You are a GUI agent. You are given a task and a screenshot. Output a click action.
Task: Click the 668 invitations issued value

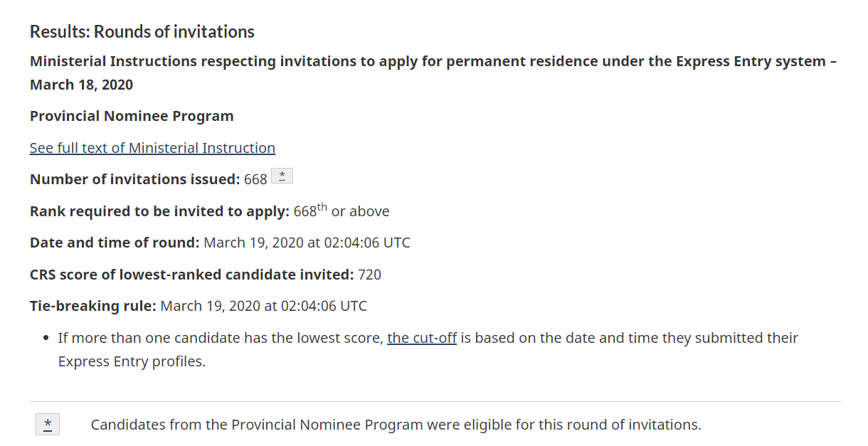(255, 179)
